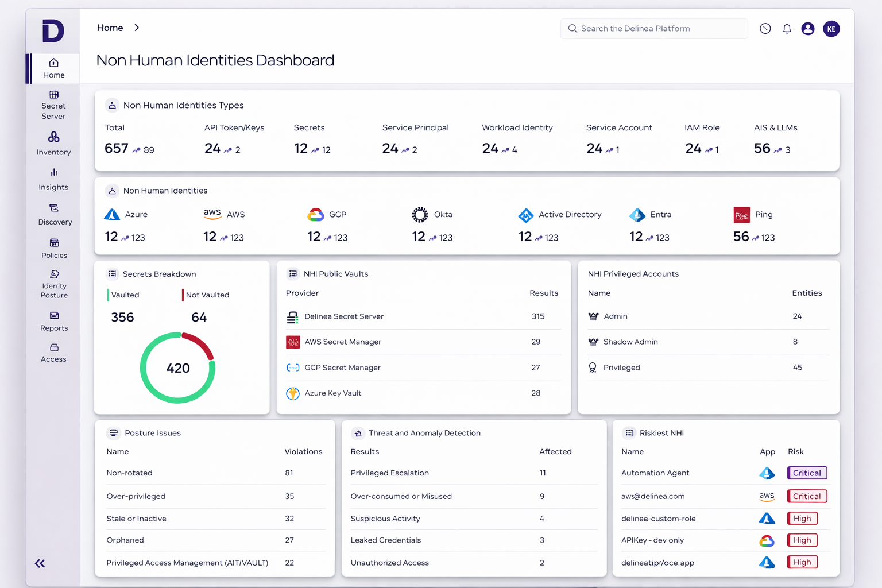Click the history clock icon in the header
The width and height of the screenshot is (882, 588).
765,28
